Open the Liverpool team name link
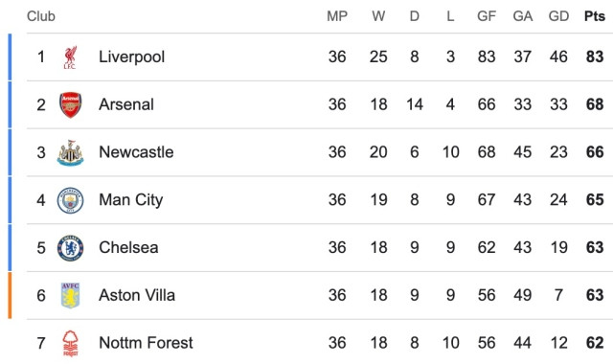This screenshot has height=364, width=613. tap(132, 57)
